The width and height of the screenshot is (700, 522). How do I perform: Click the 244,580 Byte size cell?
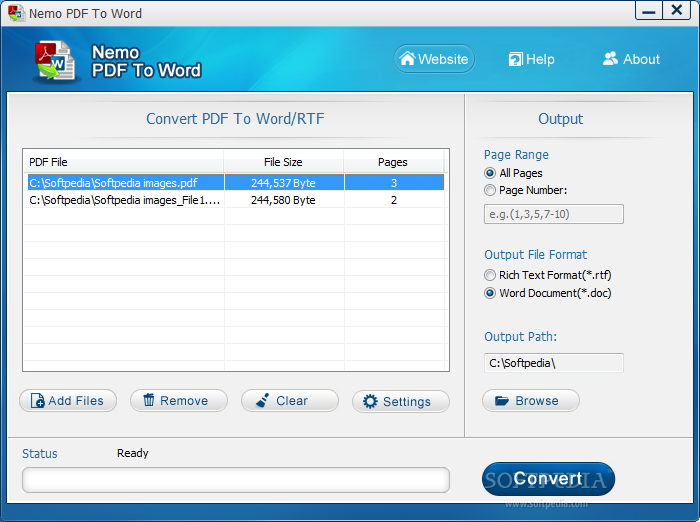point(283,200)
